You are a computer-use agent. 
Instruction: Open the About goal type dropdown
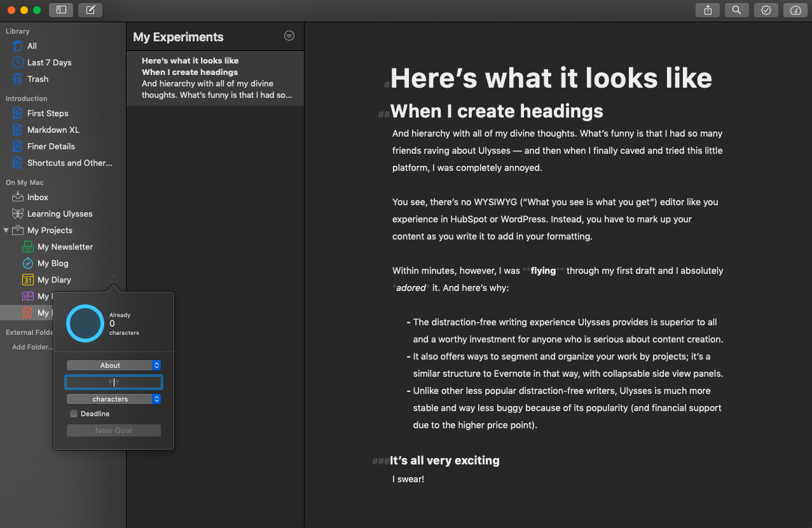[x=114, y=365]
